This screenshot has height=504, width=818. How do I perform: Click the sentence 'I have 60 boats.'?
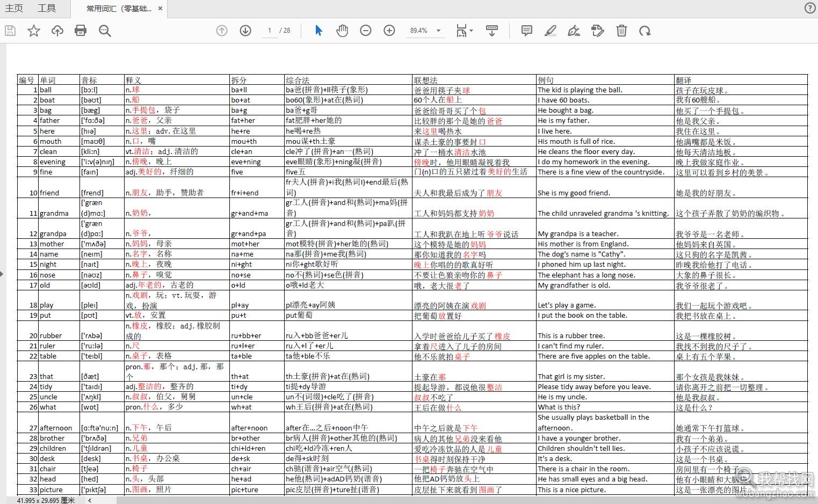[563, 100]
